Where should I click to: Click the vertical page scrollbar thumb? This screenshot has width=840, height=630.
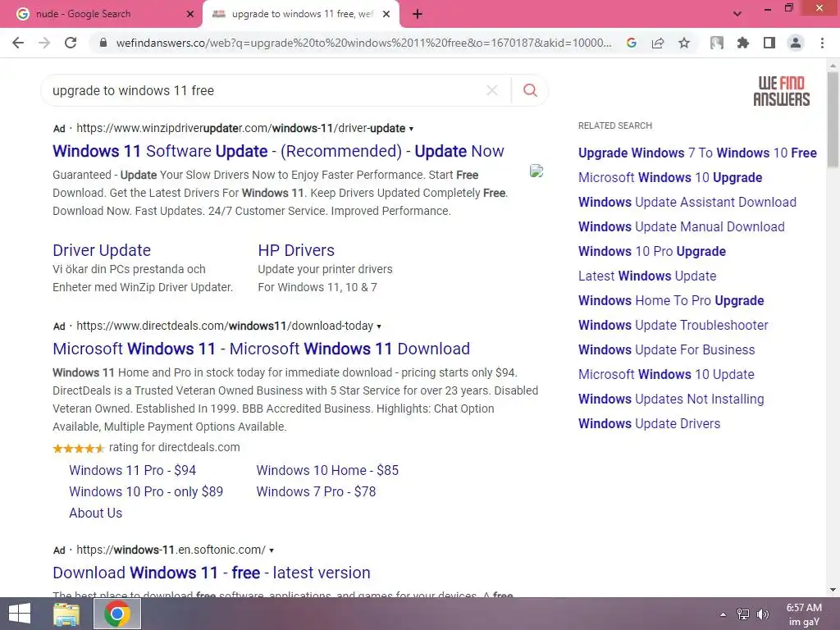833,120
